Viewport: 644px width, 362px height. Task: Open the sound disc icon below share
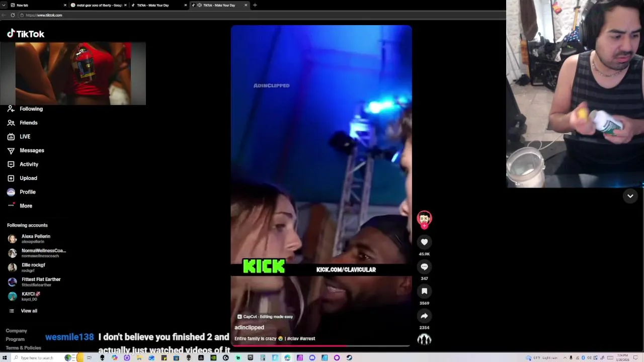424,339
